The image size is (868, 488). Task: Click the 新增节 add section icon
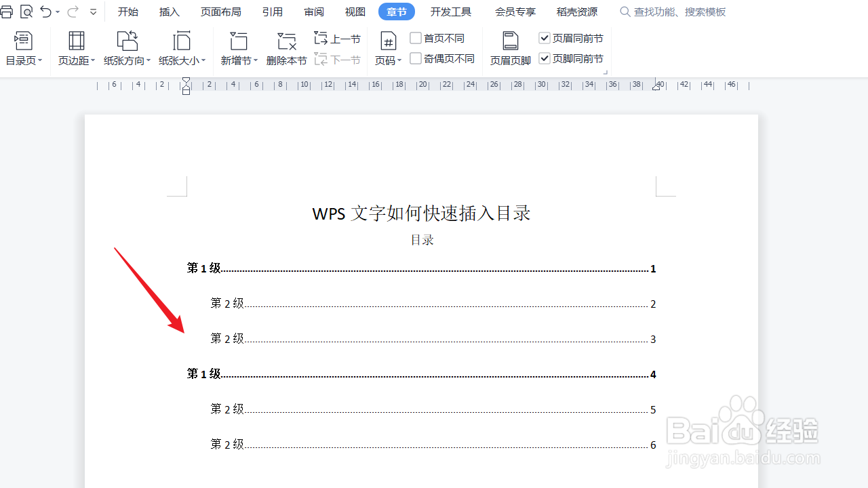click(239, 41)
